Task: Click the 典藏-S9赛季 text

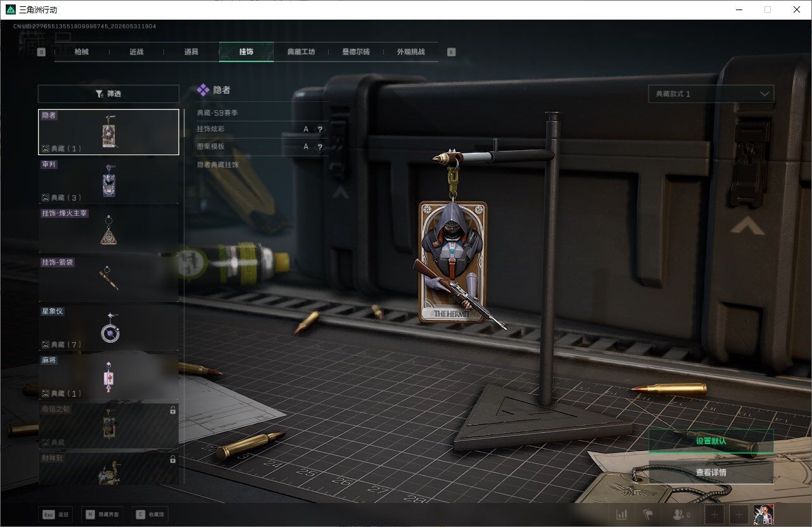Action: tap(217, 113)
